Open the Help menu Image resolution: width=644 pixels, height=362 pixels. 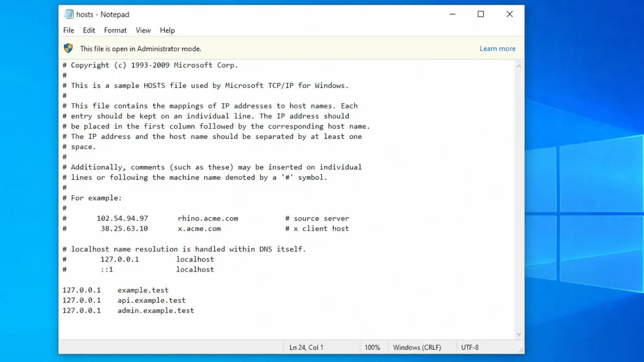tap(167, 31)
